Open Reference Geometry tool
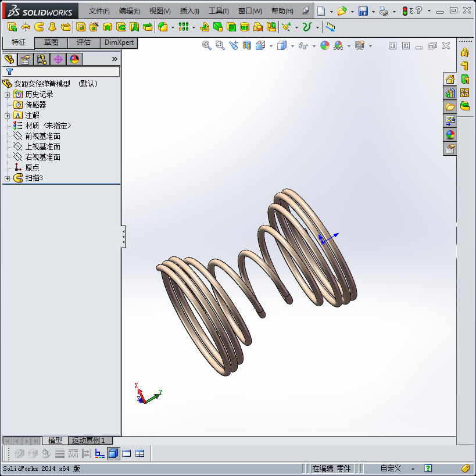Image resolution: width=476 pixels, height=476 pixels. [287, 27]
